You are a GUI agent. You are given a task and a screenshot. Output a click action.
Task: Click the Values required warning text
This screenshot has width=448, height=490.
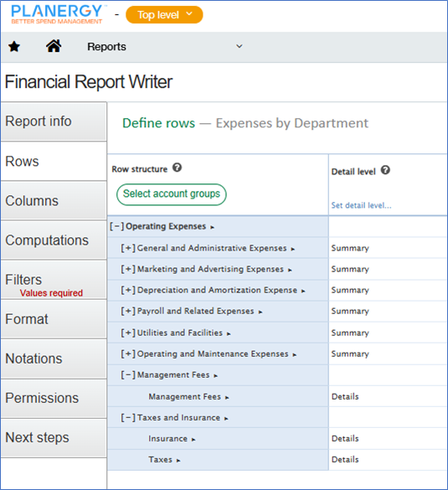(x=51, y=293)
